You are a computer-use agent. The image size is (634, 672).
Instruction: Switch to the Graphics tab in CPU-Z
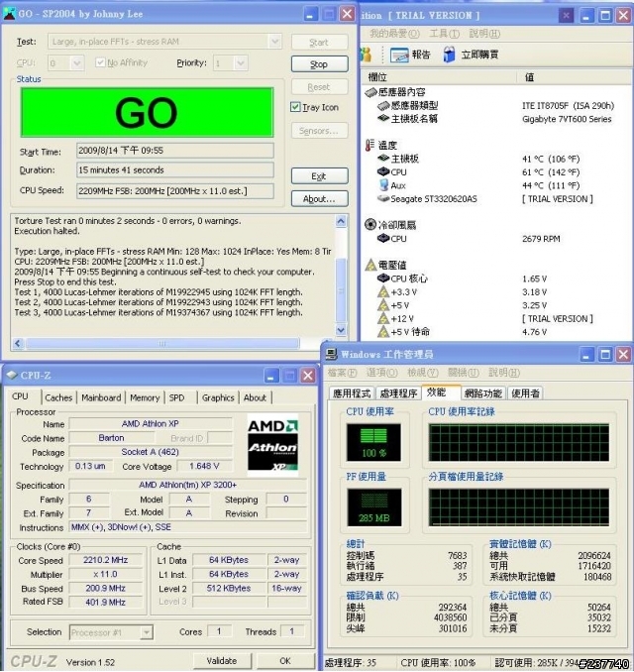[218, 397]
